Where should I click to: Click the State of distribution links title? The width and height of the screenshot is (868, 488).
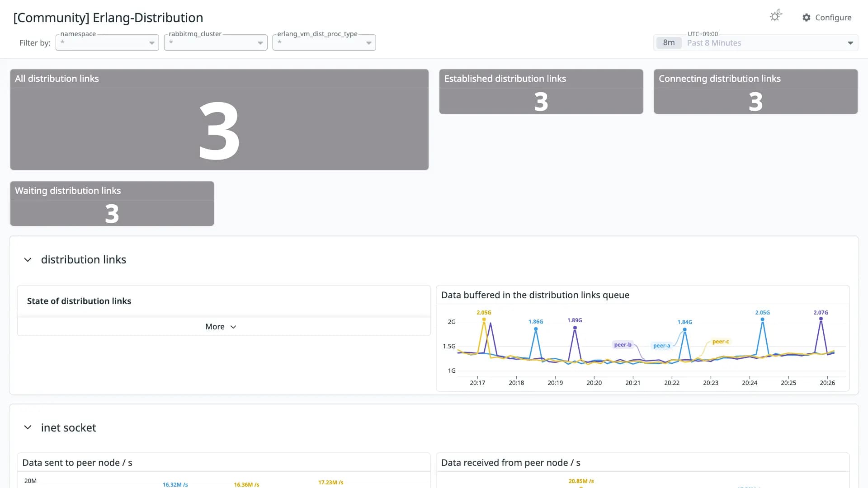(79, 301)
